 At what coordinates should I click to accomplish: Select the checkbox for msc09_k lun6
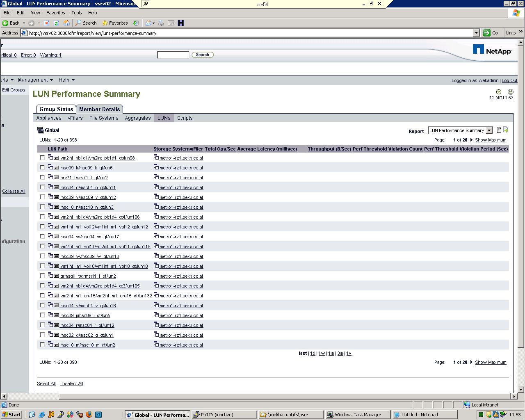42,168
